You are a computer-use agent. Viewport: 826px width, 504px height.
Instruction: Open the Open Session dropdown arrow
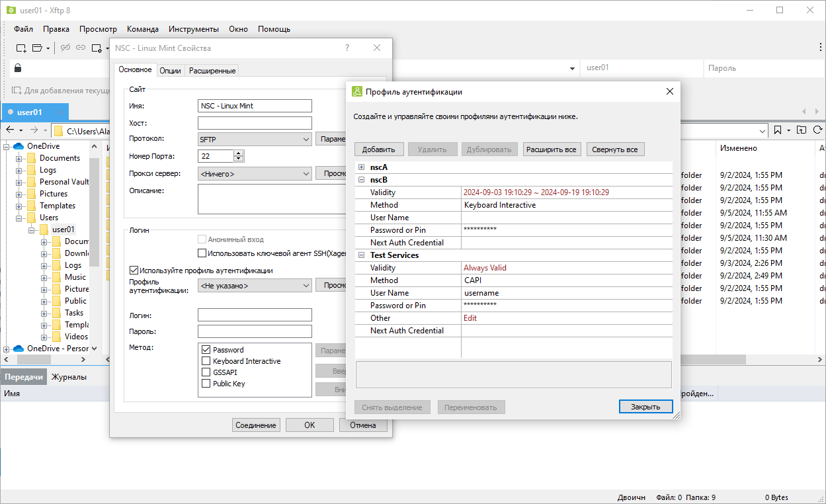pos(48,48)
